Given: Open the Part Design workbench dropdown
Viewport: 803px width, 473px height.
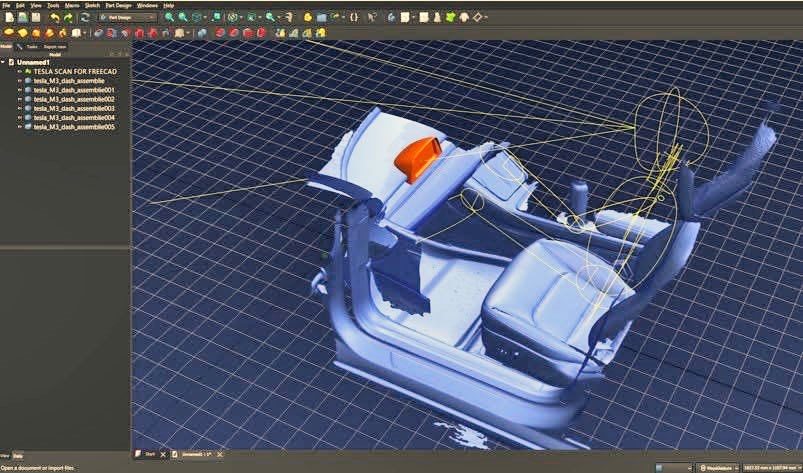Looking at the screenshot, I should pos(127,17).
